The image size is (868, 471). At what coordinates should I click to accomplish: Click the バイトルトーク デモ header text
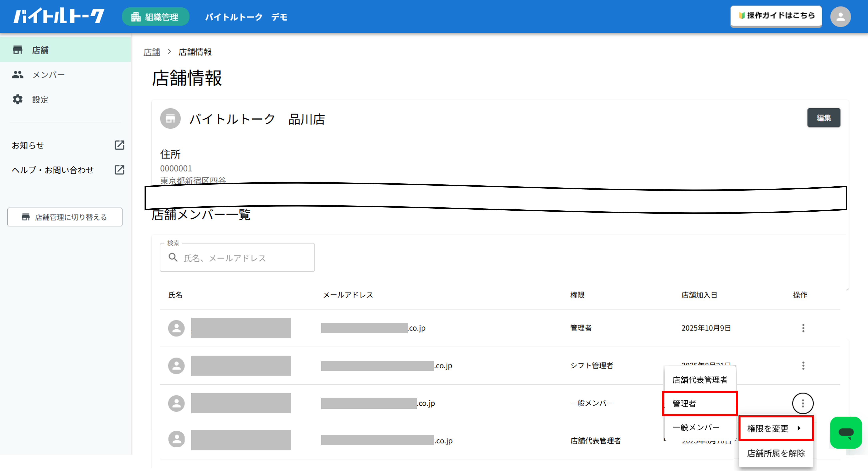246,17
